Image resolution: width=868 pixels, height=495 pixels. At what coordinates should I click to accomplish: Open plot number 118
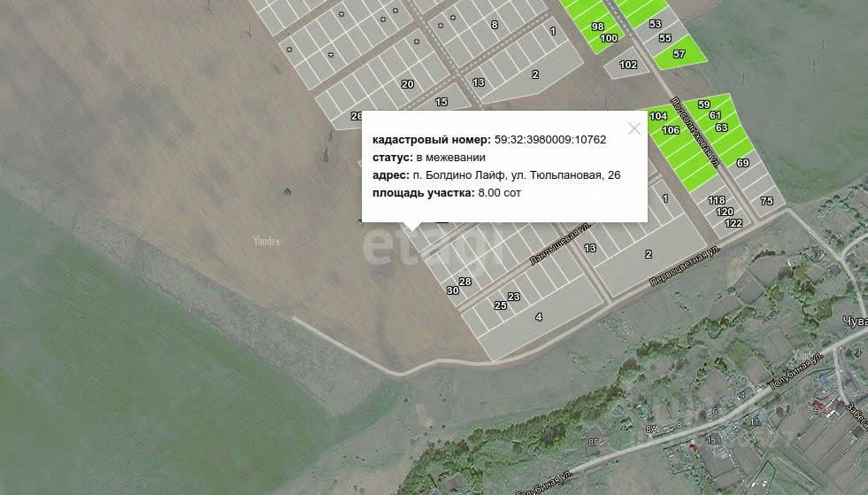coord(717,200)
